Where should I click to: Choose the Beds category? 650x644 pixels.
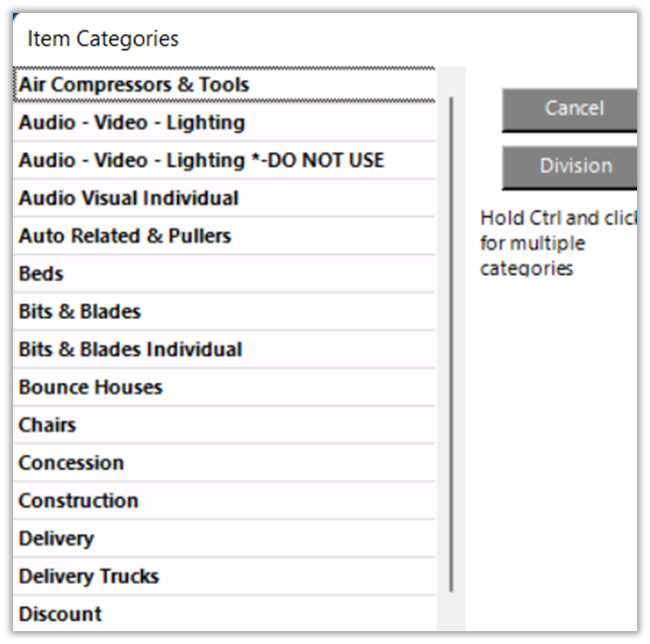[x=41, y=274]
